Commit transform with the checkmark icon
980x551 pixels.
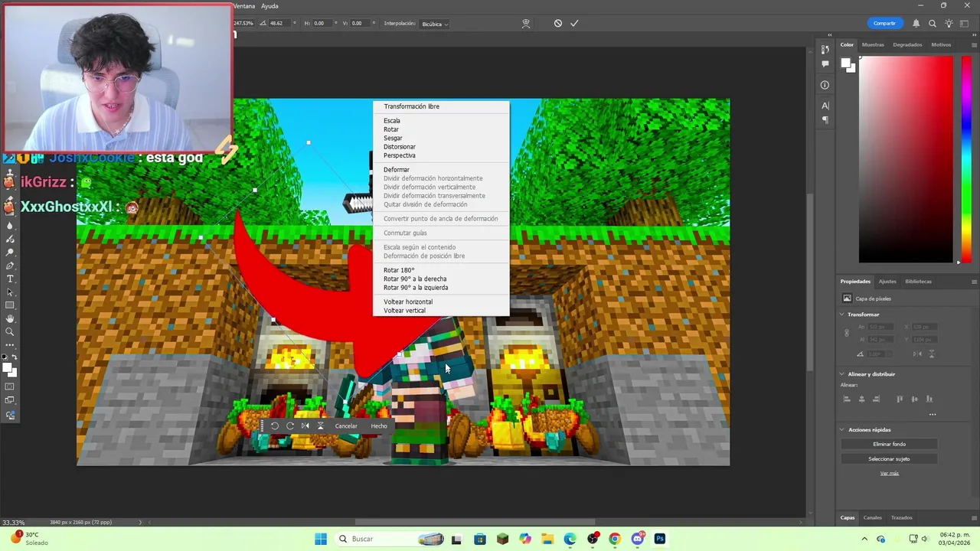point(574,23)
